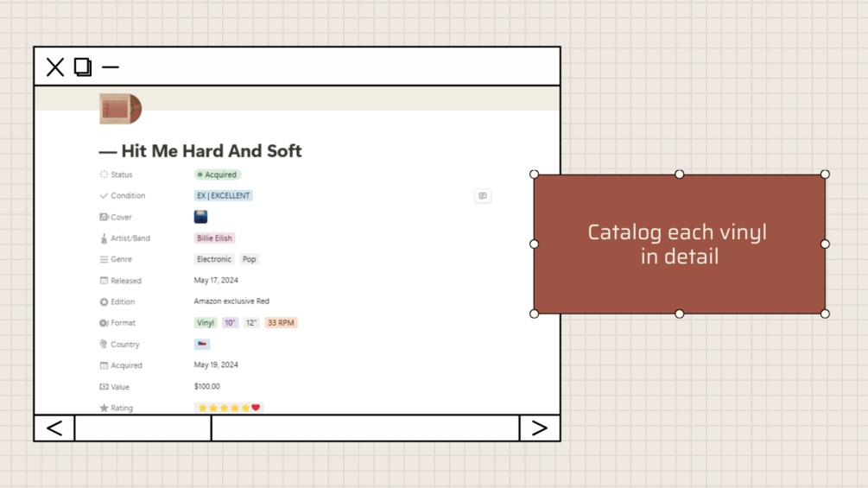
Task: Click the Rating property label
Action: (x=122, y=408)
